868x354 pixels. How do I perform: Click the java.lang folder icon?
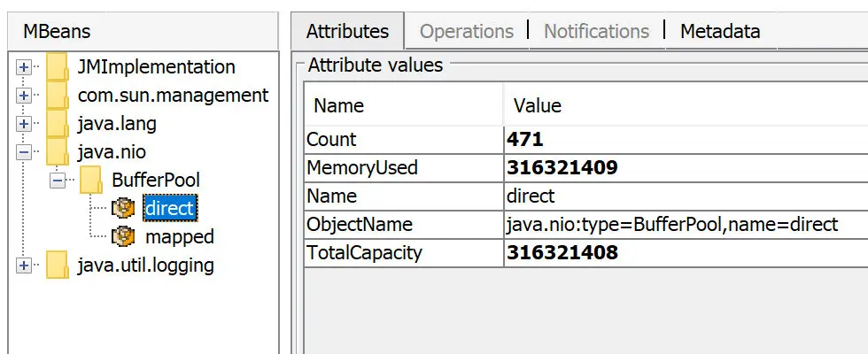pos(58,123)
